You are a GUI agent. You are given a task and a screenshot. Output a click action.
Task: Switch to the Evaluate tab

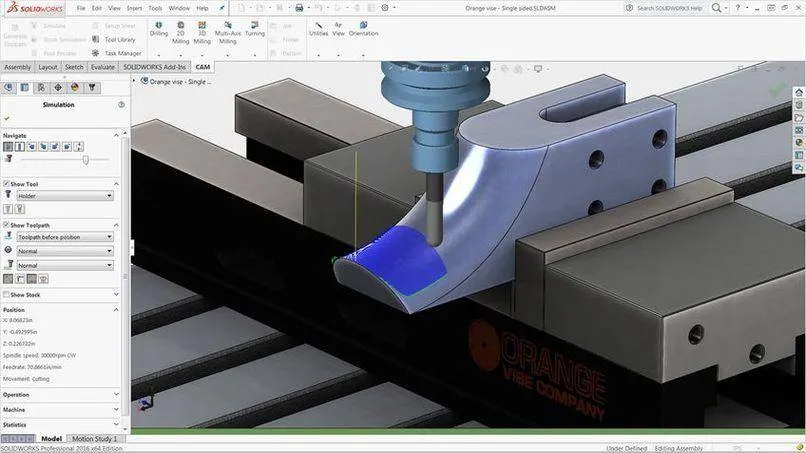pos(103,67)
